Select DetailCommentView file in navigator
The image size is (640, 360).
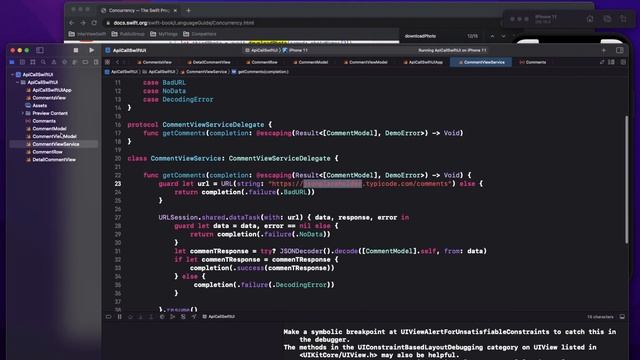[54, 160]
